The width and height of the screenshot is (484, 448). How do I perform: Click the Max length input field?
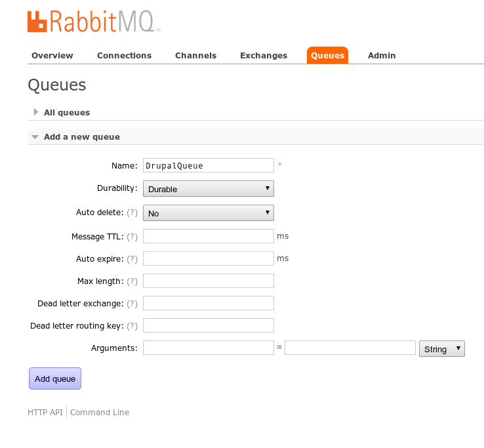[209, 281]
